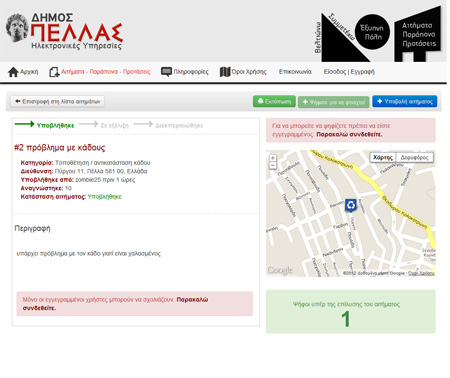
Task: Click Παρακαλώ συνδεθείτε link in comments notice
Action: [115, 304]
